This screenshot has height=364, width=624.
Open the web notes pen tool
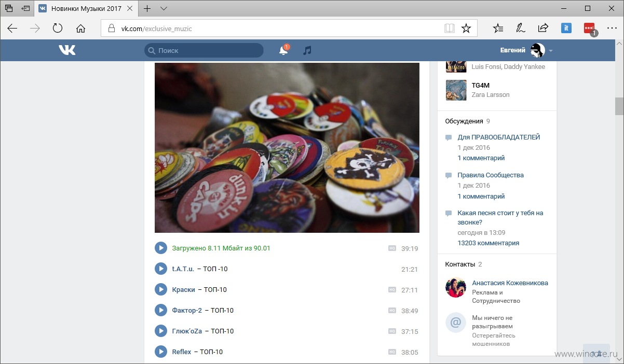(520, 29)
